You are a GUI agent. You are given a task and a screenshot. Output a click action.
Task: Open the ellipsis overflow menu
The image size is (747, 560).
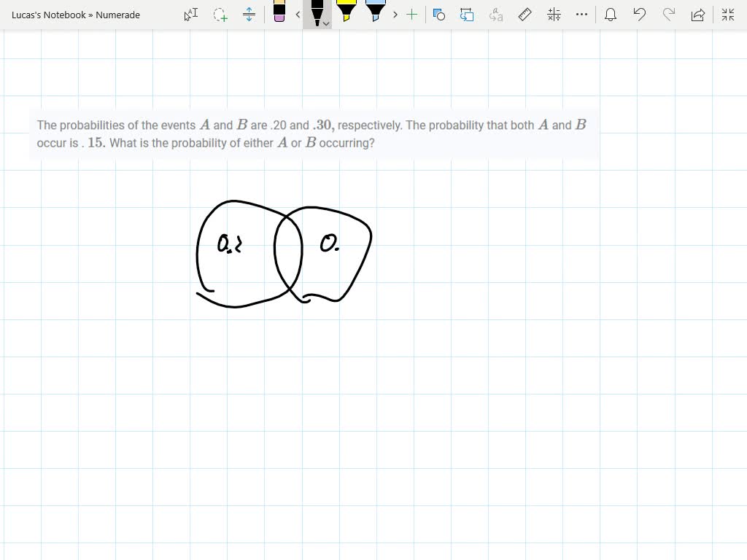click(581, 15)
